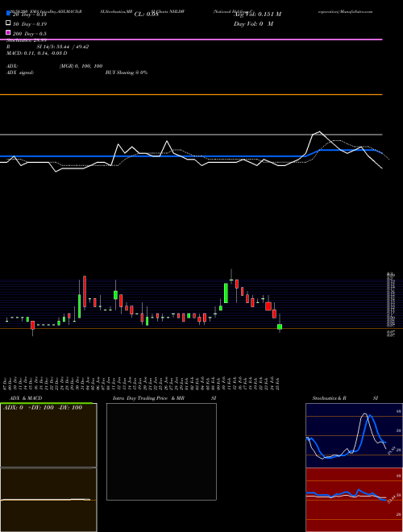Open the ADX & MACD chart panel
Image resolution: width=403 pixels, height=532 pixels.
coord(48,468)
